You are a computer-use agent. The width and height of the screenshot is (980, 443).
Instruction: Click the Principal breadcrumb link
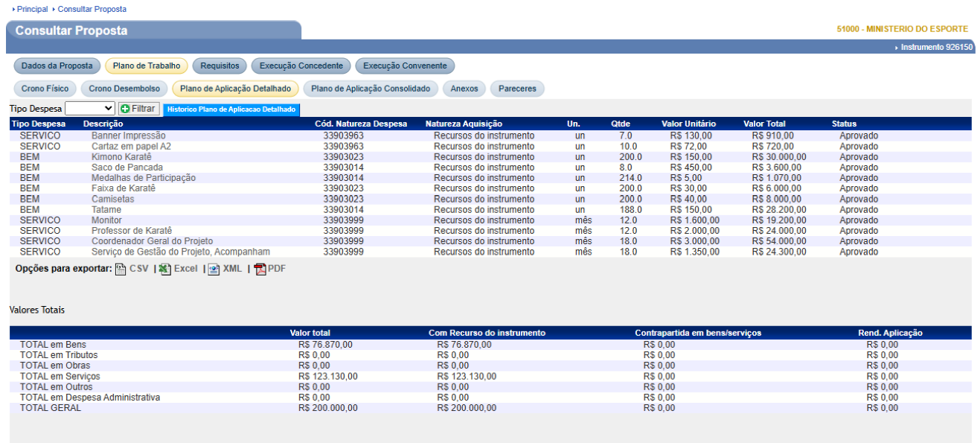tap(32, 9)
